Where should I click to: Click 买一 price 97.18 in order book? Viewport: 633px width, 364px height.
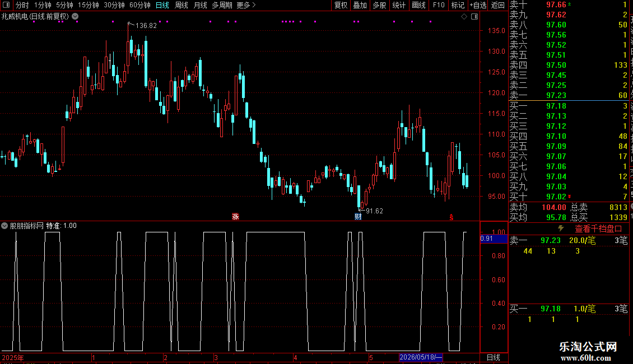pyautogui.click(x=556, y=106)
